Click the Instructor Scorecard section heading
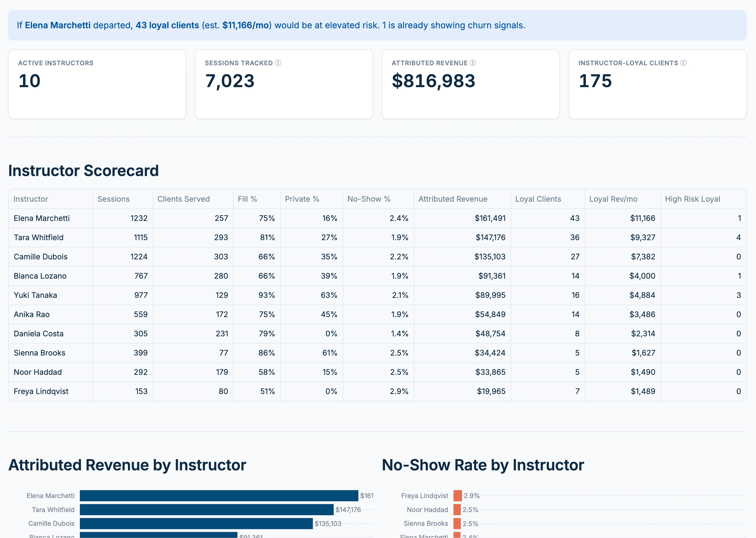 (83, 170)
